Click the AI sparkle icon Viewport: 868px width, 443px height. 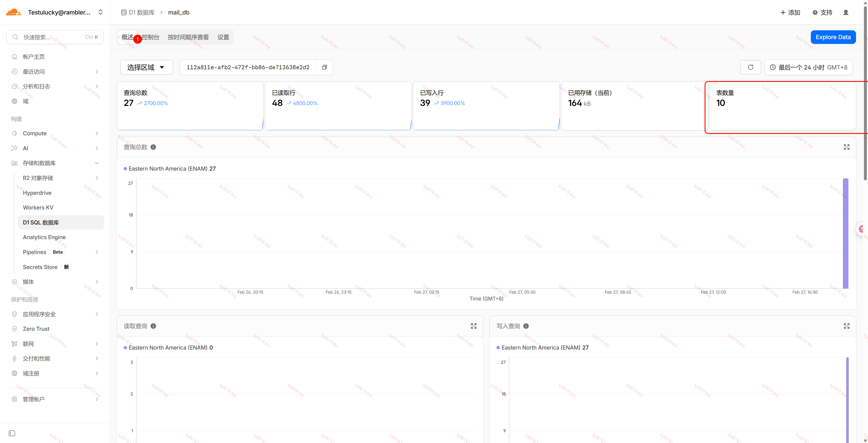coord(14,148)
